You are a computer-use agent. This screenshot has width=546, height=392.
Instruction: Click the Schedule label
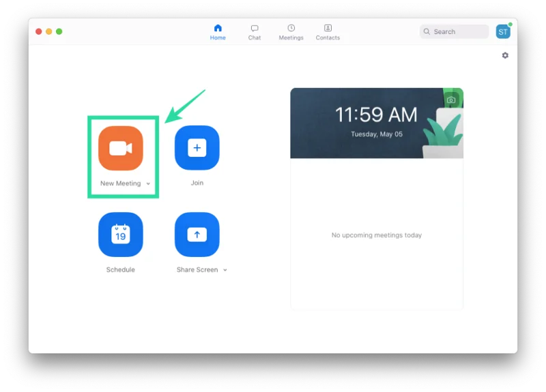pos(121,269)
